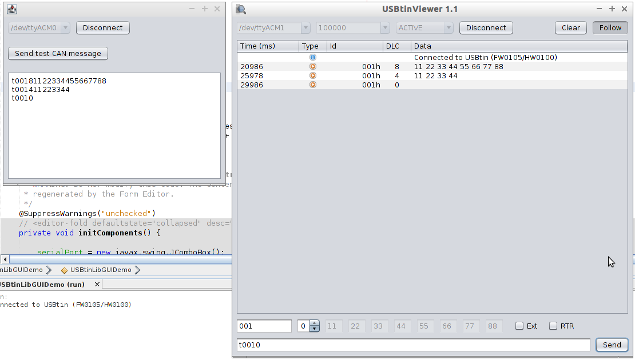The image size is (635, 364).
Task: Click data byte field 88
Action: [494, 326]
